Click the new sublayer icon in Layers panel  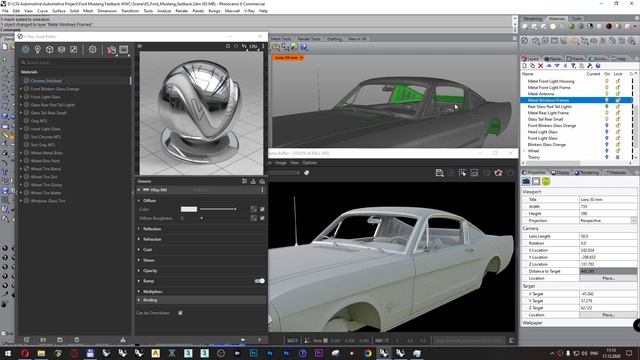(x=533, y=66)
